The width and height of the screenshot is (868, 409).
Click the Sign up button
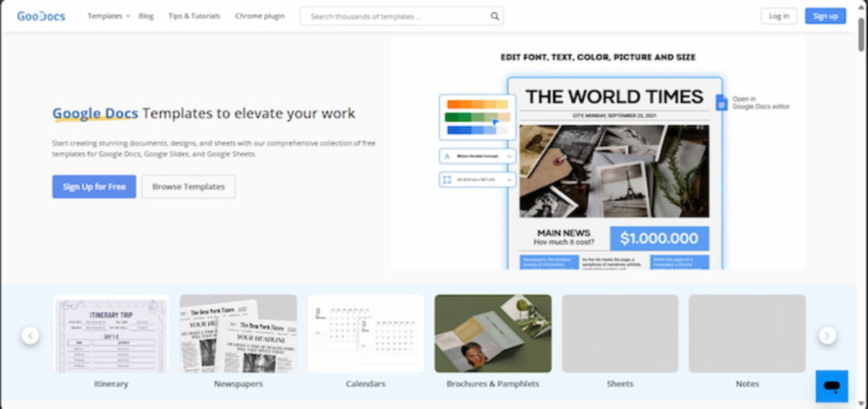tap(825, 16)
